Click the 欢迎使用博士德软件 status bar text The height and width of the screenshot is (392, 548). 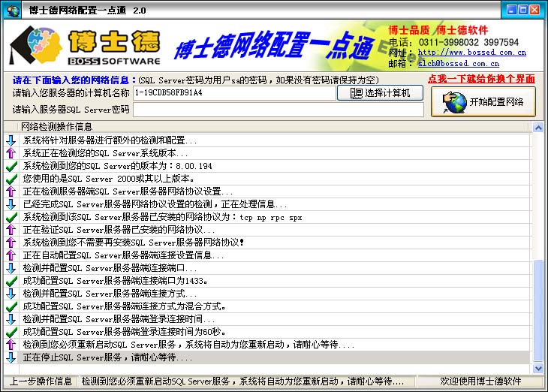pyautogui.click(x=480, y=381)
